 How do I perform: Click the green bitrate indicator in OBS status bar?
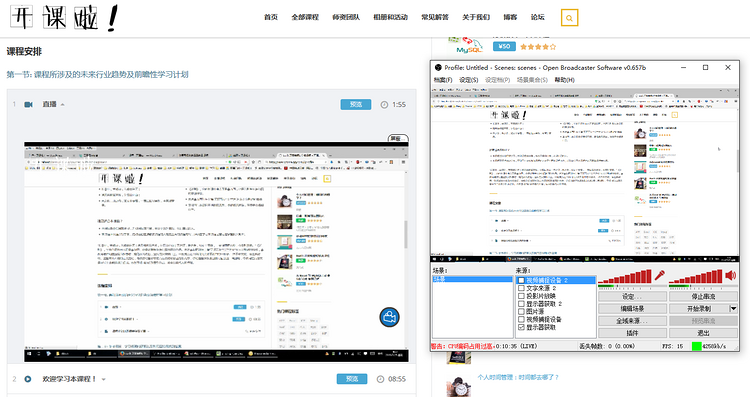[x=696, y=346]
